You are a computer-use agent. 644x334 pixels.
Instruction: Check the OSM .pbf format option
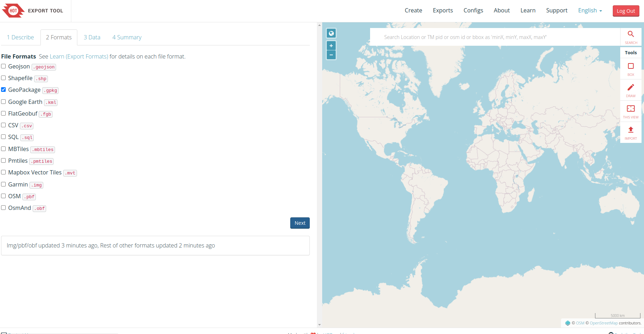coord(4,196)
